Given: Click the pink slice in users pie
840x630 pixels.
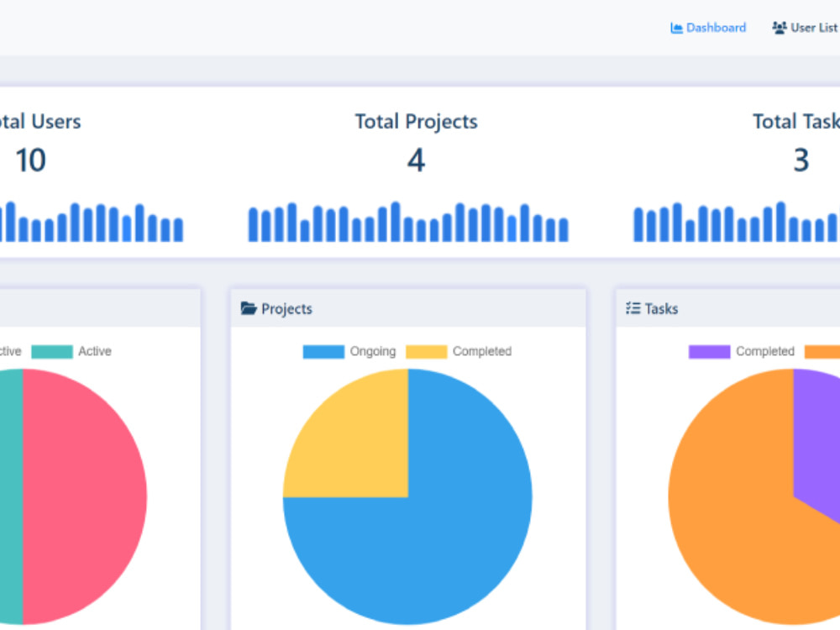Looking at the screenshot, I should click(x=83, y=496).
